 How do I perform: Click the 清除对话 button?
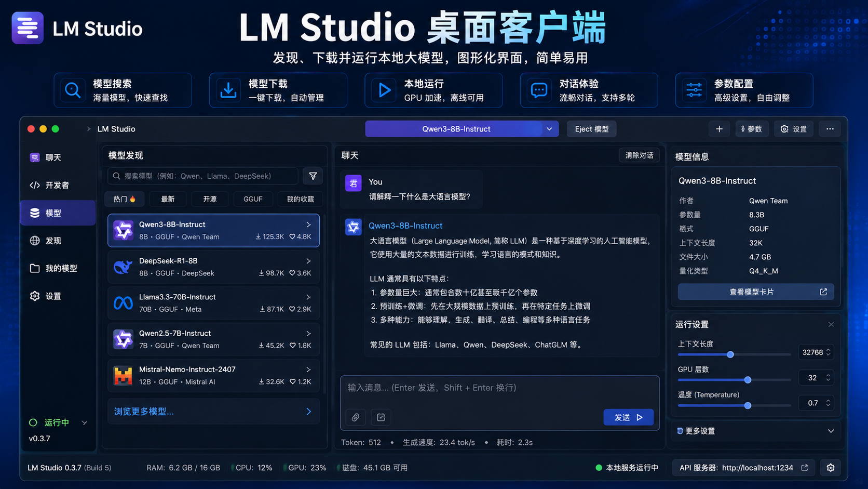639,155
